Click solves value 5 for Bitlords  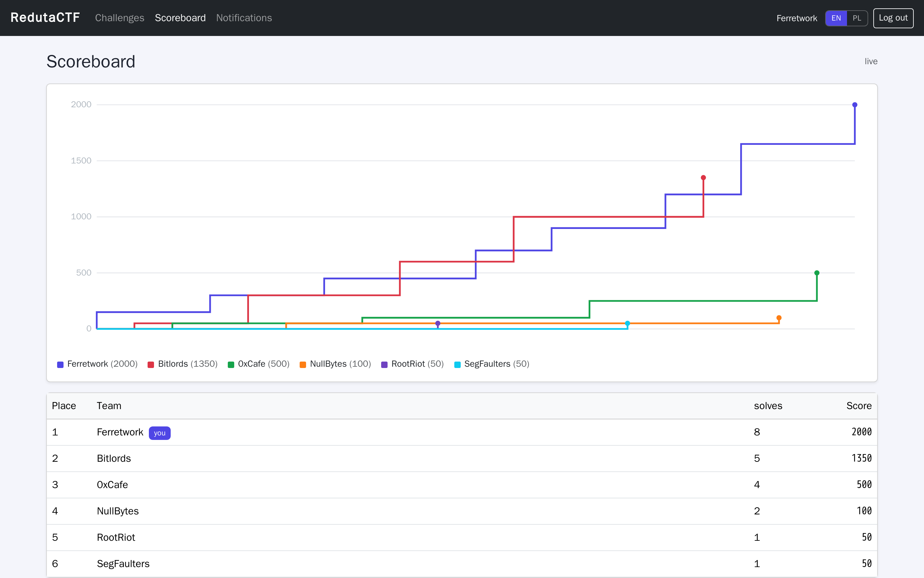pos(757,458)
